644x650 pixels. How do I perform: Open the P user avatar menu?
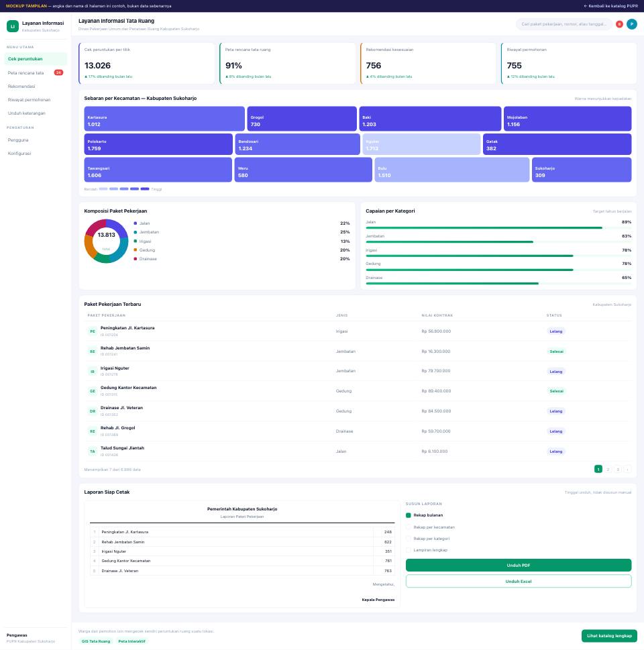(631, 24)
